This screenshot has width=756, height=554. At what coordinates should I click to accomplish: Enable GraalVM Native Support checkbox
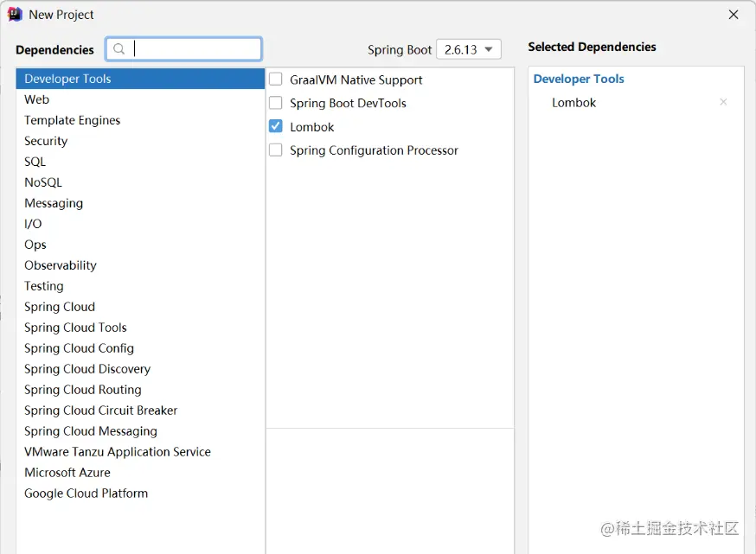click(x=276, y=79)
